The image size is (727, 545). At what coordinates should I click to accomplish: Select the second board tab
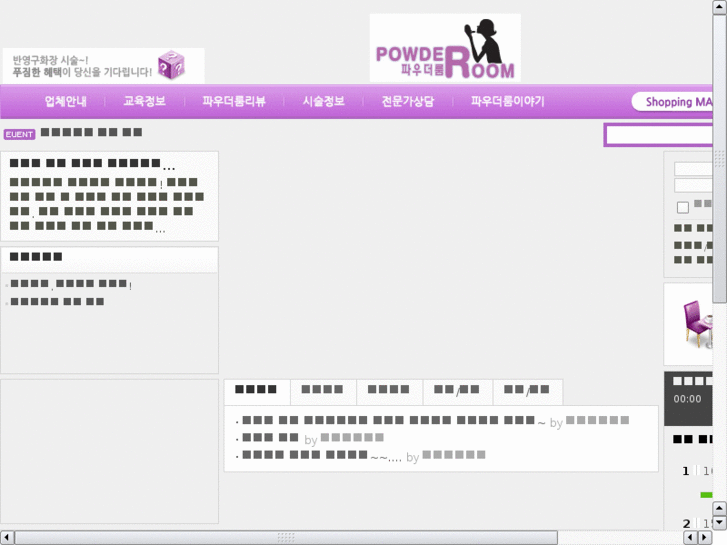323,390
